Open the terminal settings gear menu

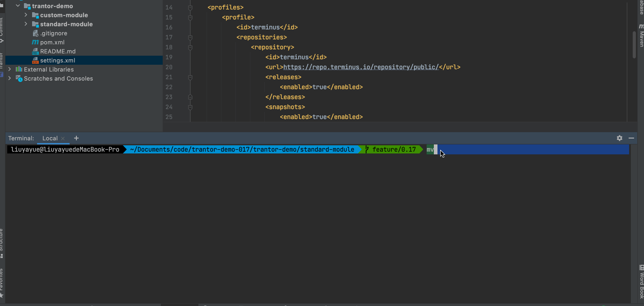tap(619, 138)
